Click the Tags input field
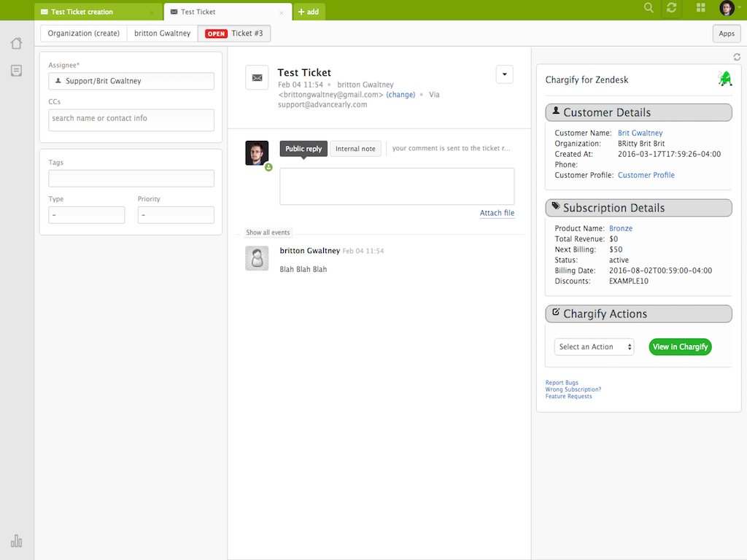The image size is (747, 560). pos(131,179)
